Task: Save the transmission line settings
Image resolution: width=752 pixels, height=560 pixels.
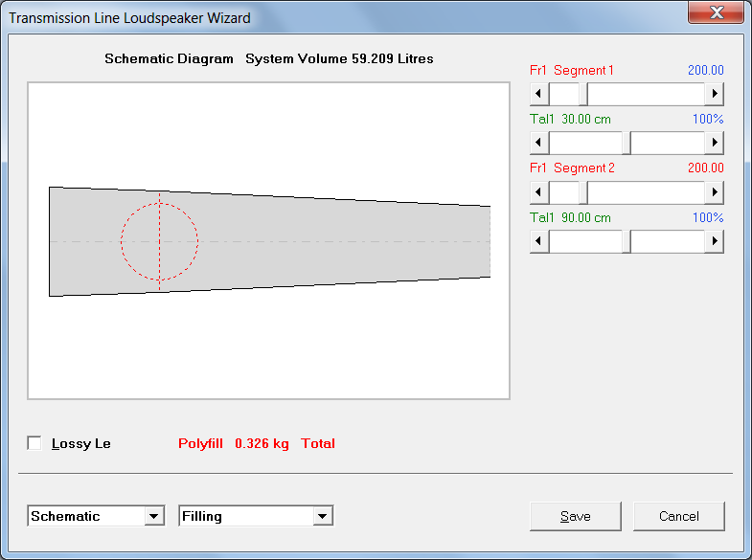Action: coord(576,516)
